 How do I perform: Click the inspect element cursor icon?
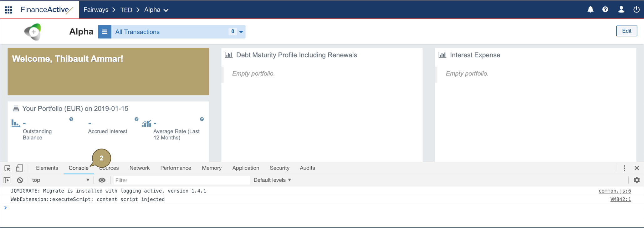coord(8,168)
